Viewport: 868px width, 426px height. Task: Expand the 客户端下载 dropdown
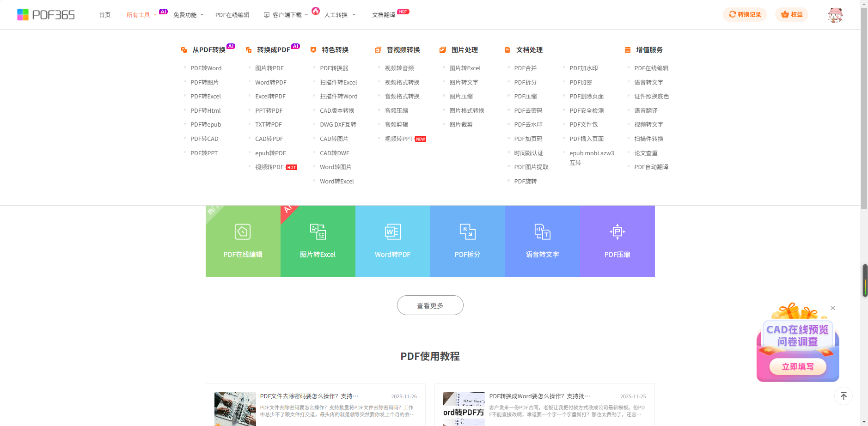pos(287,15)
